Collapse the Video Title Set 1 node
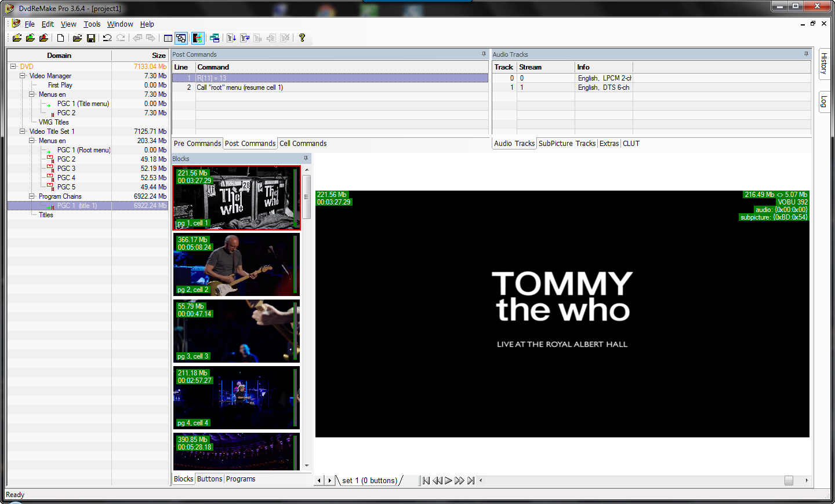This screenshot has width=835, height=504. 23,132
